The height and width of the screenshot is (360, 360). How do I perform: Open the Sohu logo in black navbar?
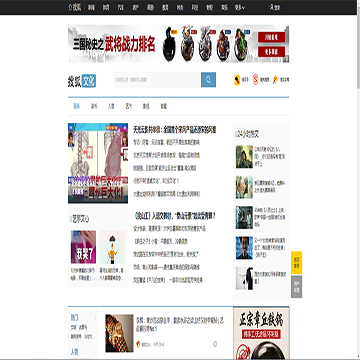pos(75,7)
